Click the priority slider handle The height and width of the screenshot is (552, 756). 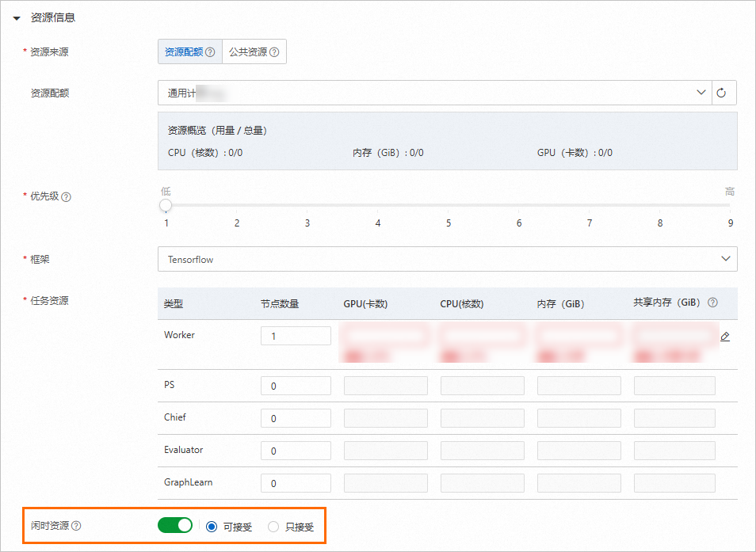166,205
